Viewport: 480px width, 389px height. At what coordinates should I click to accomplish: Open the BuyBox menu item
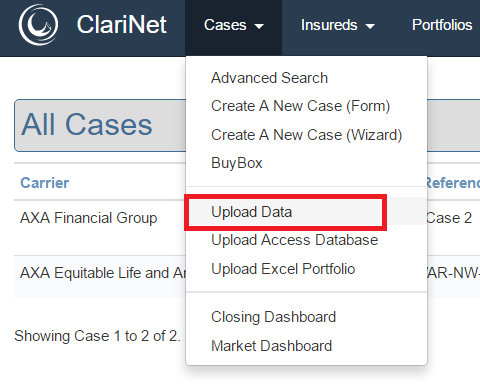pyautogui.click(x=237, y=163)
